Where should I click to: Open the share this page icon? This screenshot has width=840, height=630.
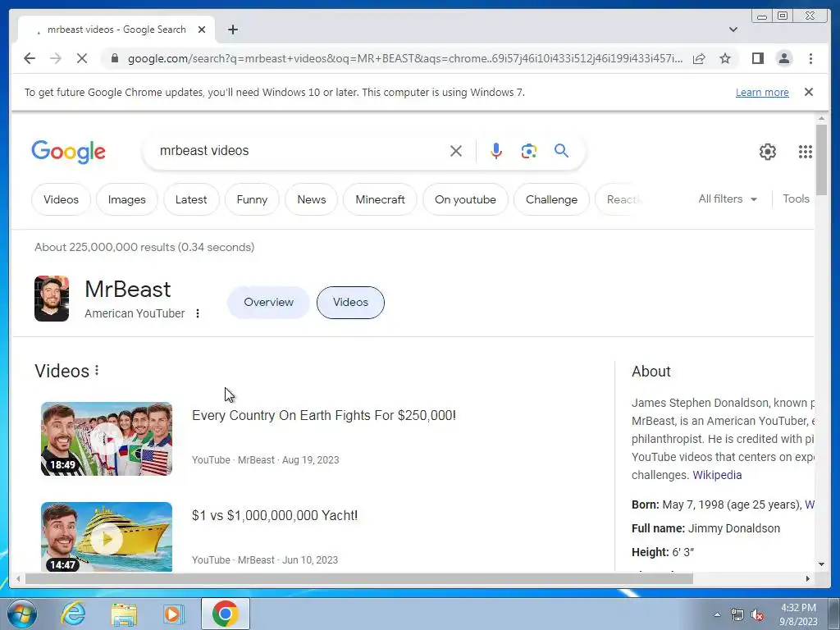(699, 58)
